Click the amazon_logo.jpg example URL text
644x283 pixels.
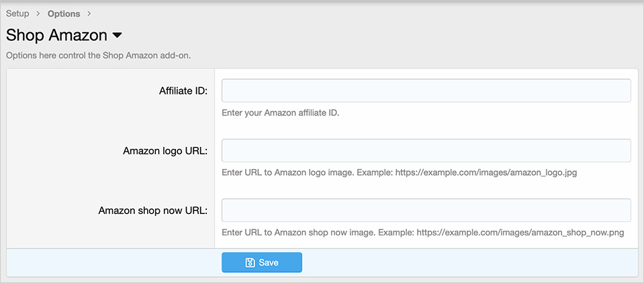point(486,172)
